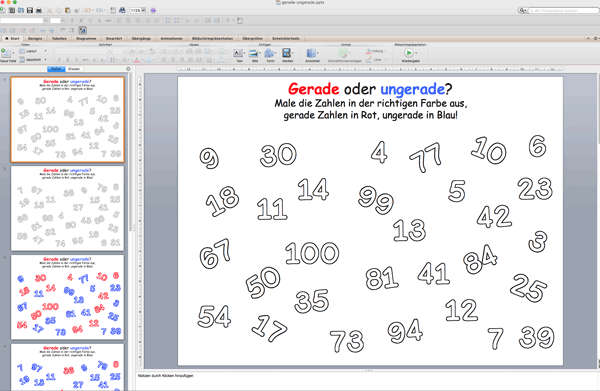Image resolution: width=600 pixels, height=391 pixels.
Task: Click the blue plus icon in third toolbar row
Action: pyautogui.click(x=52, y=30)
